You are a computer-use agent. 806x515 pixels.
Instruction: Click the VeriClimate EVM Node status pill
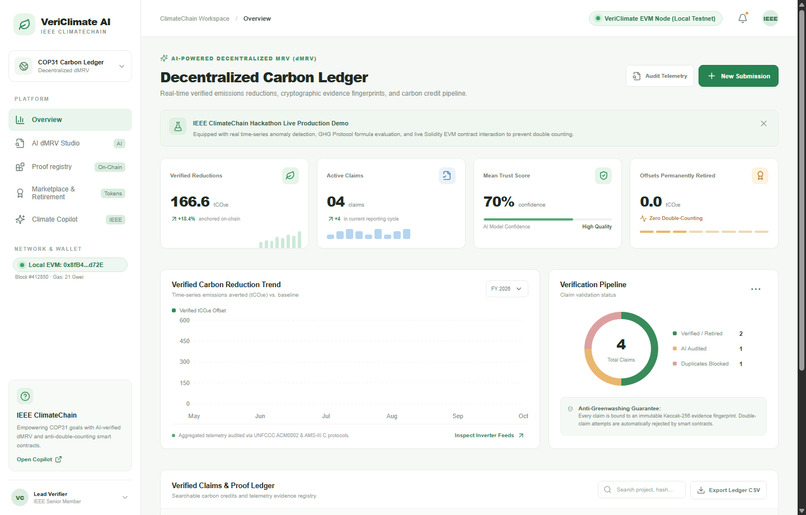pyautogui.click(x=655, y=19)
